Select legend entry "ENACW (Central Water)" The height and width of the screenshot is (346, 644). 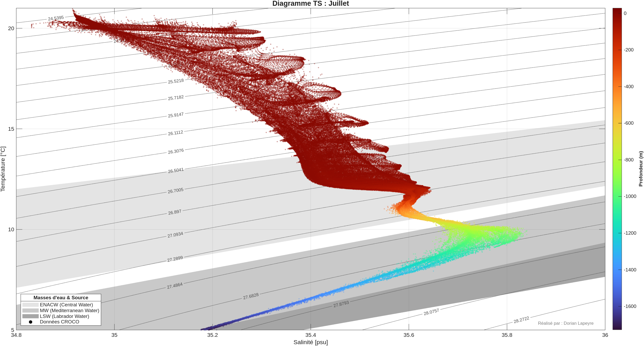66,305
